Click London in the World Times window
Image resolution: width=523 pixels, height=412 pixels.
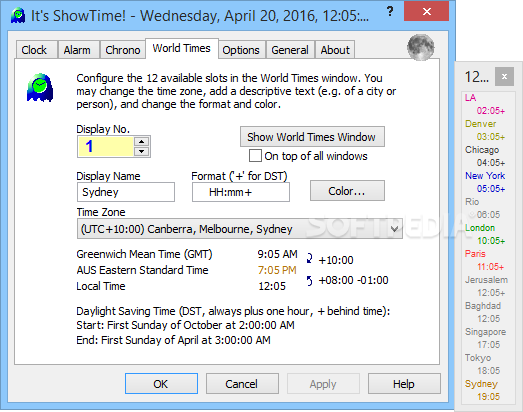click(480, 228)
